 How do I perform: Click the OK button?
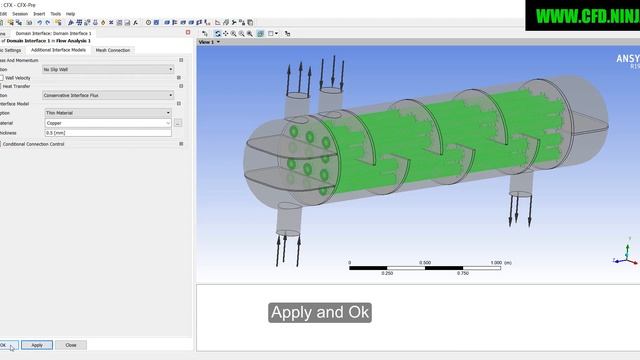[8, 345]
